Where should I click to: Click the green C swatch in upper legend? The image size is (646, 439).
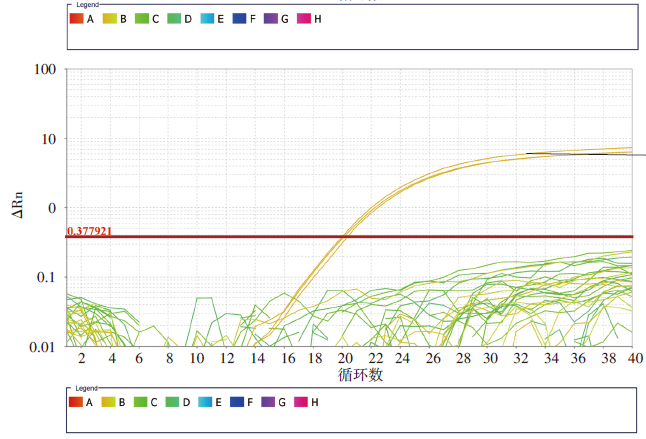coord(142,19)
